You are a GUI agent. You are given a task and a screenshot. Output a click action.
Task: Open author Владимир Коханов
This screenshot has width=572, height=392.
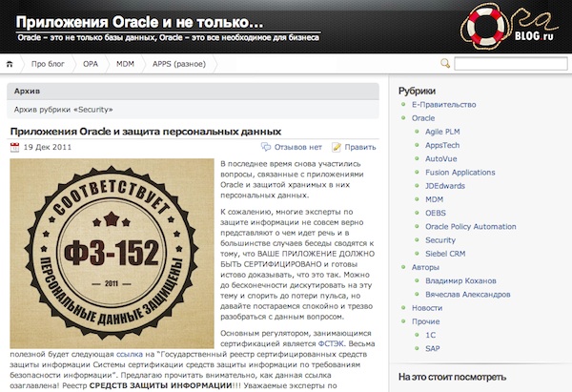pos(460,280)
